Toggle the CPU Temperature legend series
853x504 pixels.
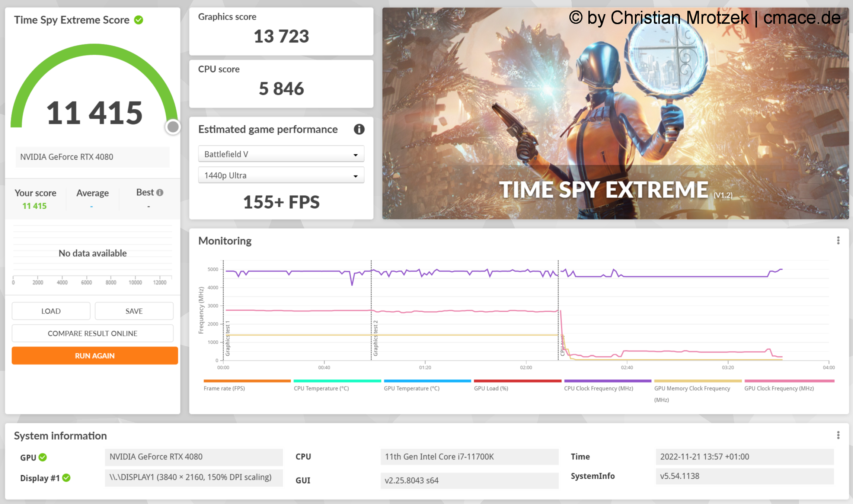tap(321, 388)
